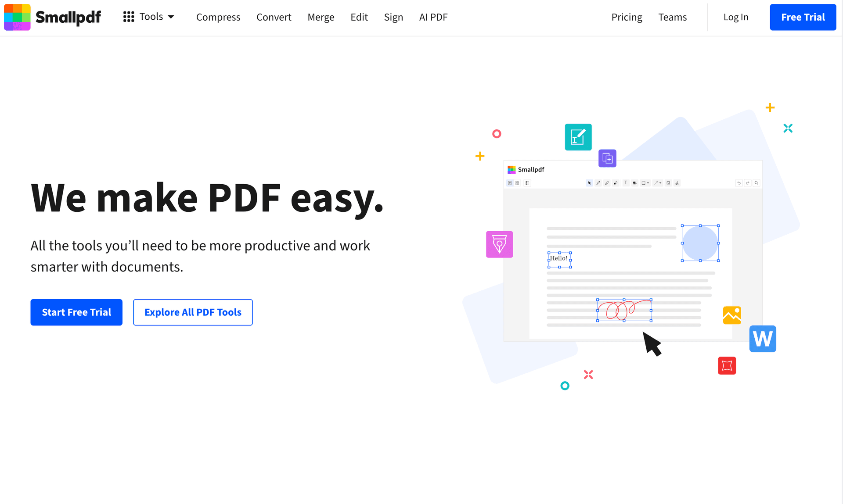Click the Smallpdf colorful logo icon
Viewport: 843px width, 504px height.
tap(17, 17)
